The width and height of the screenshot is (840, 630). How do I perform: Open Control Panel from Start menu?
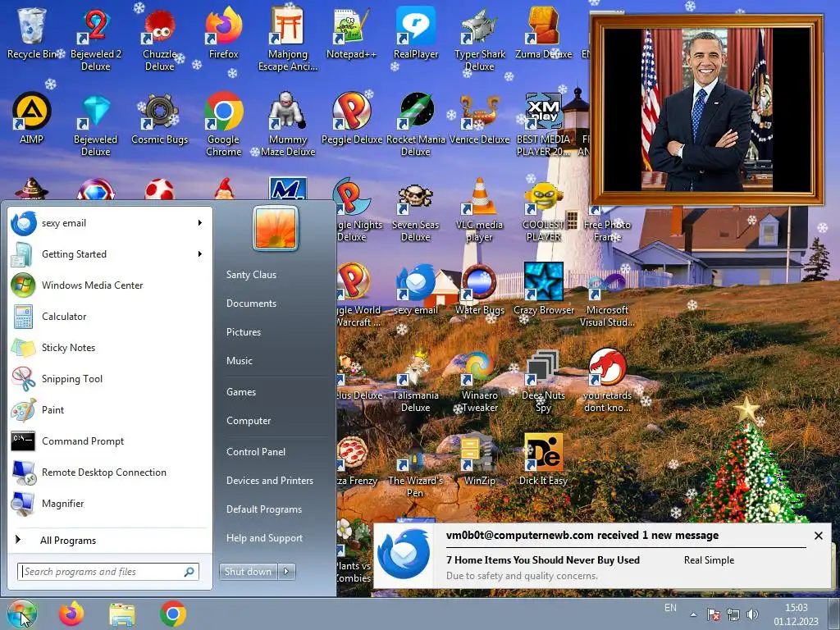tap(256, 452)
